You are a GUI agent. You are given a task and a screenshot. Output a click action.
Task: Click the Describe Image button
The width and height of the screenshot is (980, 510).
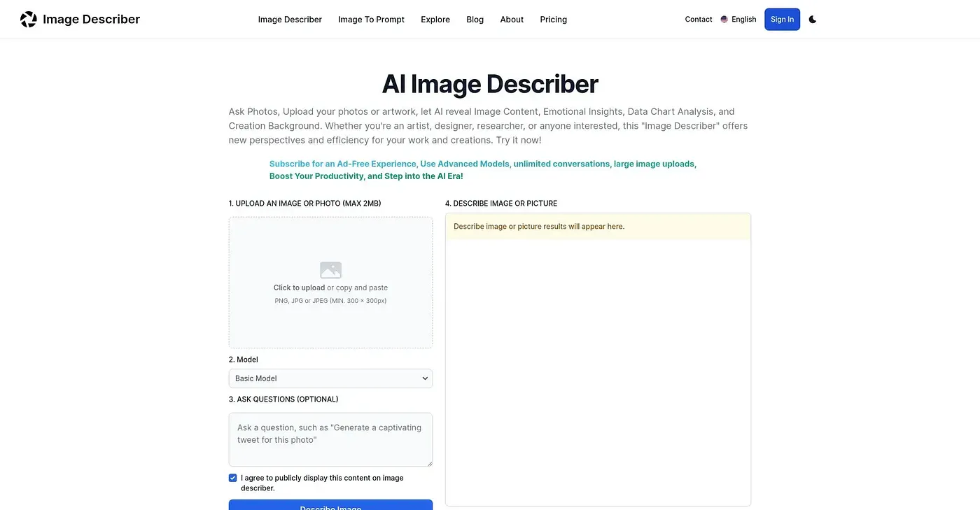[x=330, y=505]
